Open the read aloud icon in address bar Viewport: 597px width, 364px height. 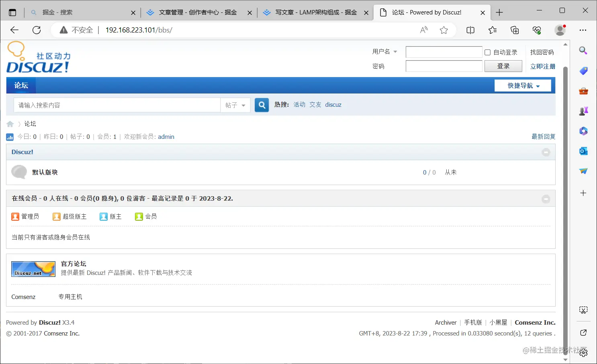point(424,30)
